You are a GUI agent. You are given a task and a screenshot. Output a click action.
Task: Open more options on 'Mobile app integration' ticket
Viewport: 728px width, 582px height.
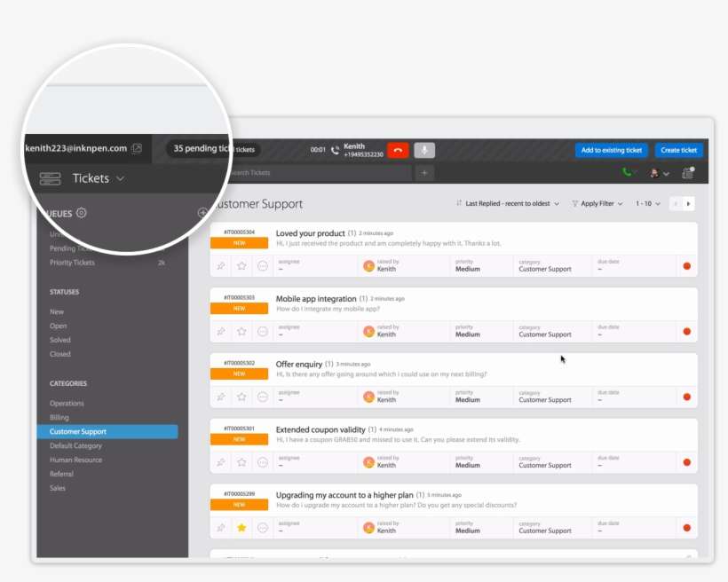(263, 332)
